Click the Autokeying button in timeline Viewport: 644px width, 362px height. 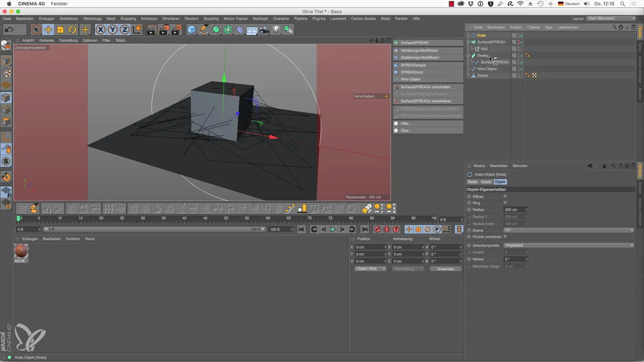coord(387,229)
